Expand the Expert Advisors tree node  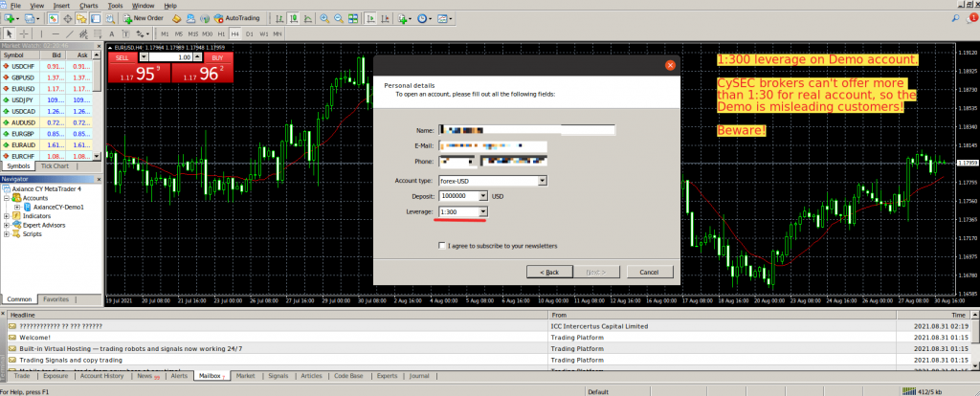click(7, 225)
